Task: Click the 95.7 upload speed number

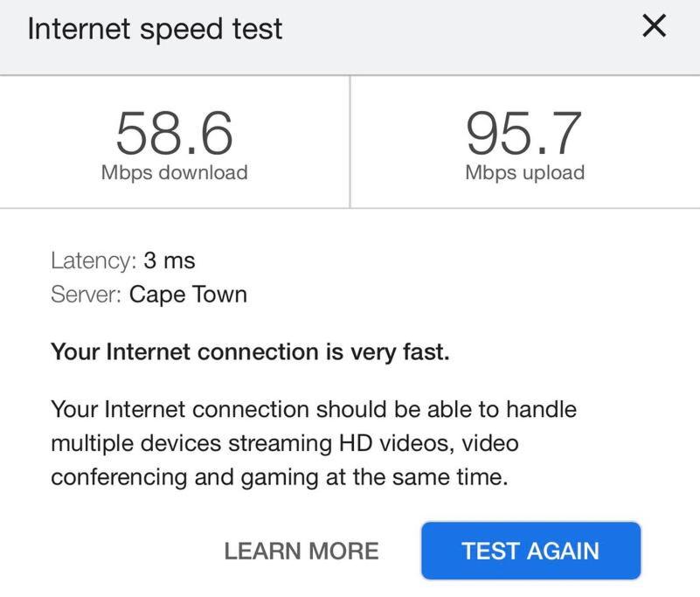Action: tap(524, 133)
